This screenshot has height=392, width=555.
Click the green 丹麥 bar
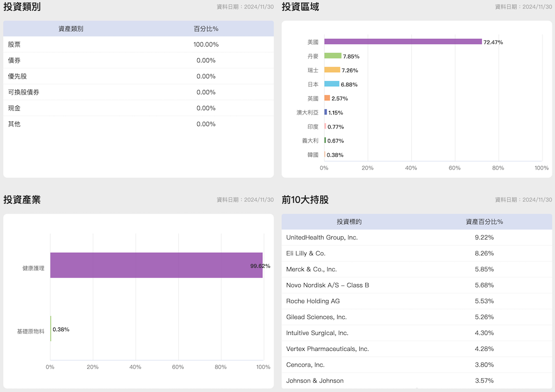tap(333, 56)
